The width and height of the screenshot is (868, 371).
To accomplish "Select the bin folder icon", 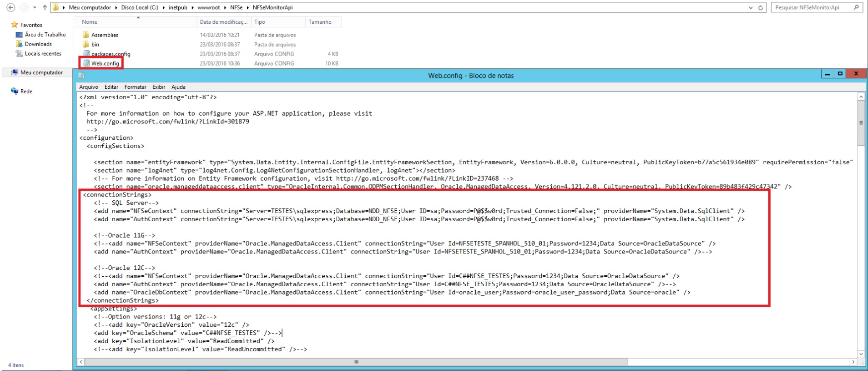I will tap(86, 44).
